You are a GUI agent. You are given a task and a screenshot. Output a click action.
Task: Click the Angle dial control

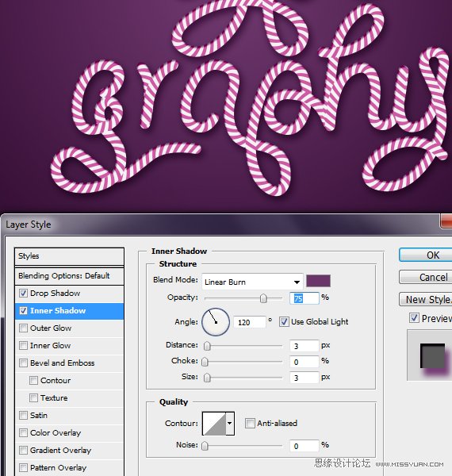[x=216, y=322]
